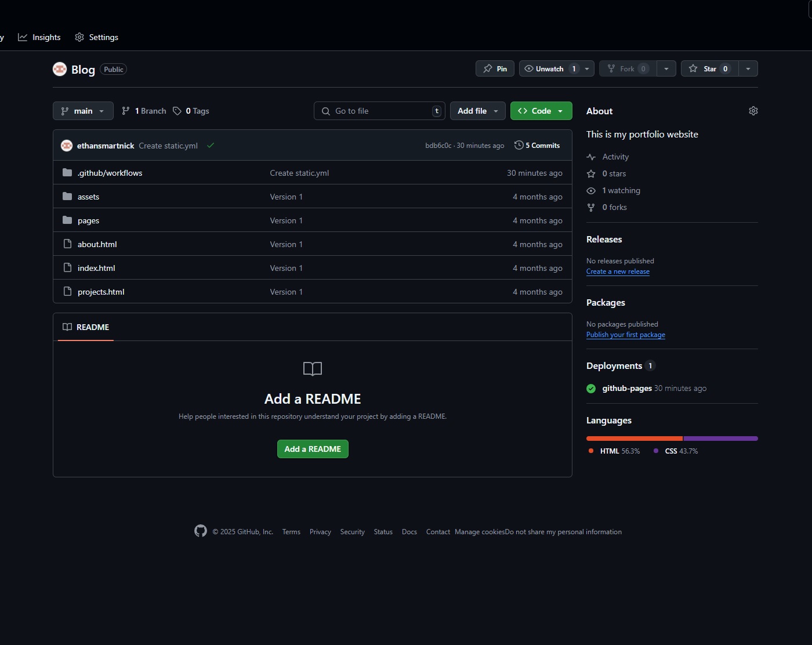View the 1 Branch link
Screen dimensions: 812x645
pos(144,111)
